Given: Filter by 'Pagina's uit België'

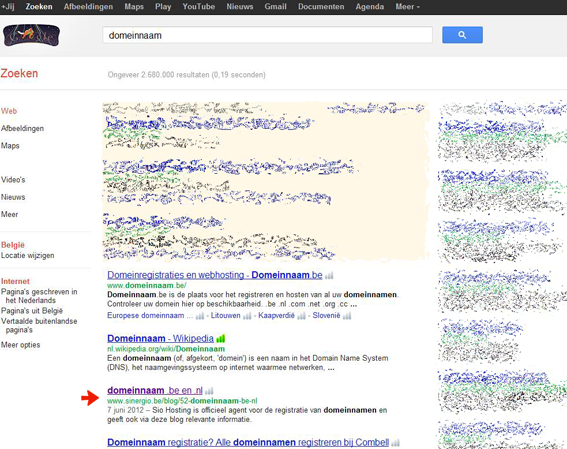Looking at the screenshot, I should click(x=32, y=311).
